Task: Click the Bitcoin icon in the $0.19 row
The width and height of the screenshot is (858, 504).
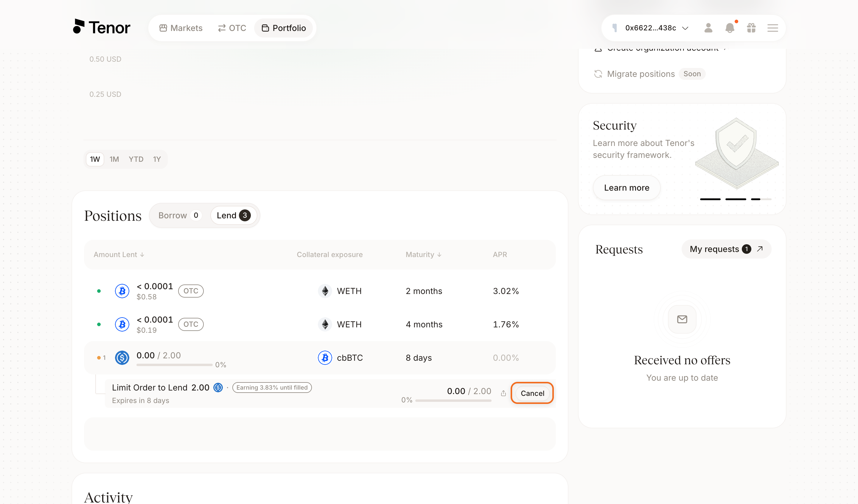Action: coord(122,324)
